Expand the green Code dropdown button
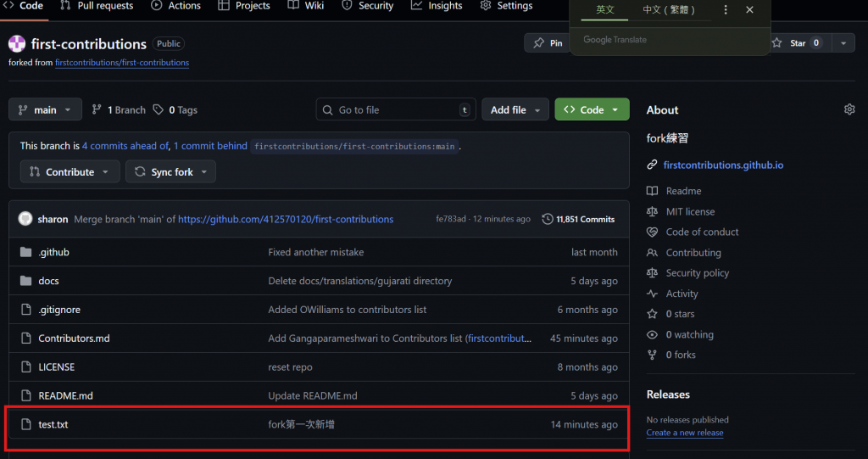 [x=592, y=109]
